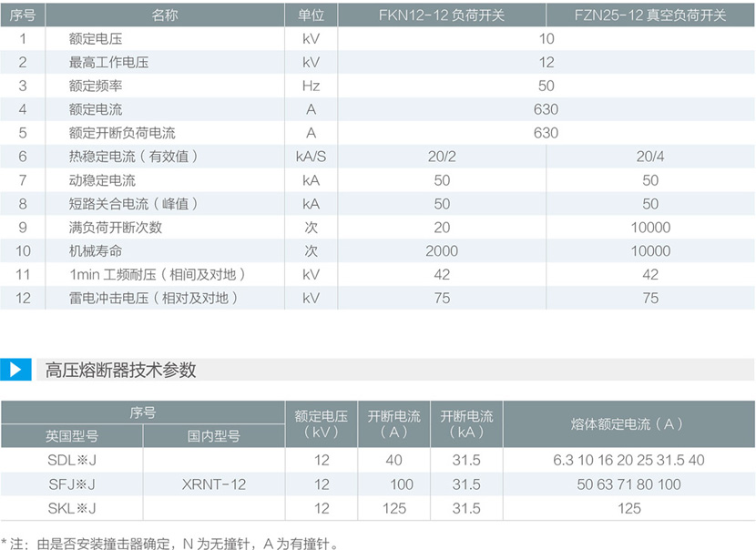
Task: Select the 额定电压 row label in the first table
Action: click(96, 39)
